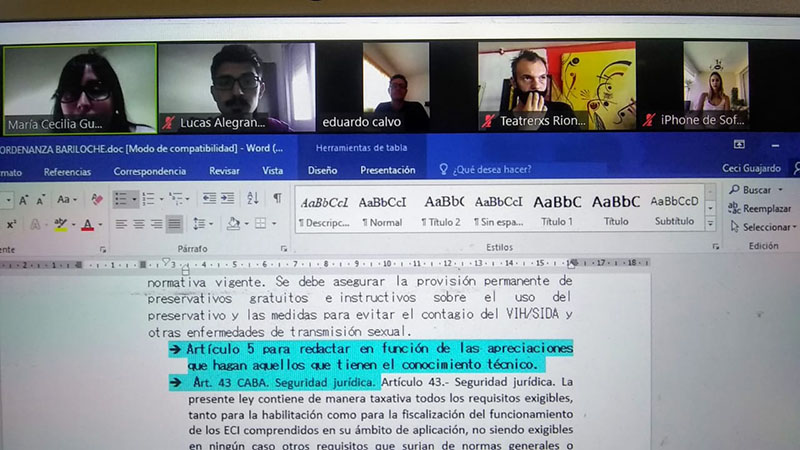This screenshot has width=800, height=450.
Task: Toggle justified text alignment
Action: coord(174,223)
